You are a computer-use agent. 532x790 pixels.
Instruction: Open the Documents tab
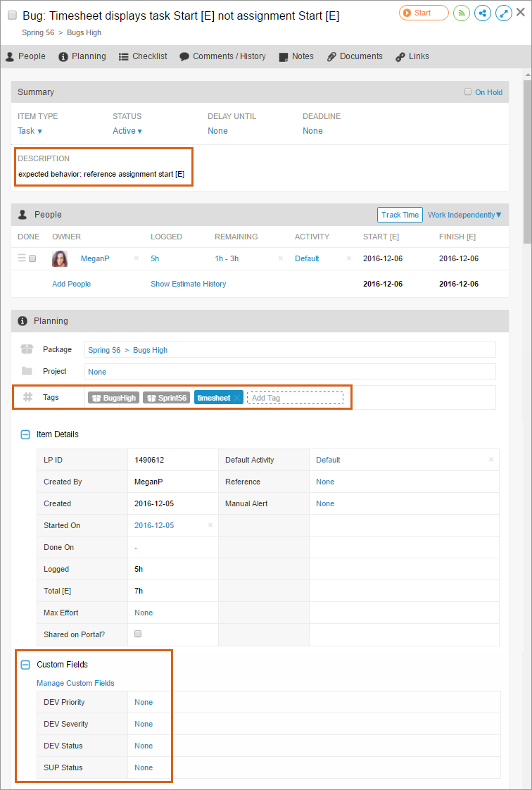[355, 56]
